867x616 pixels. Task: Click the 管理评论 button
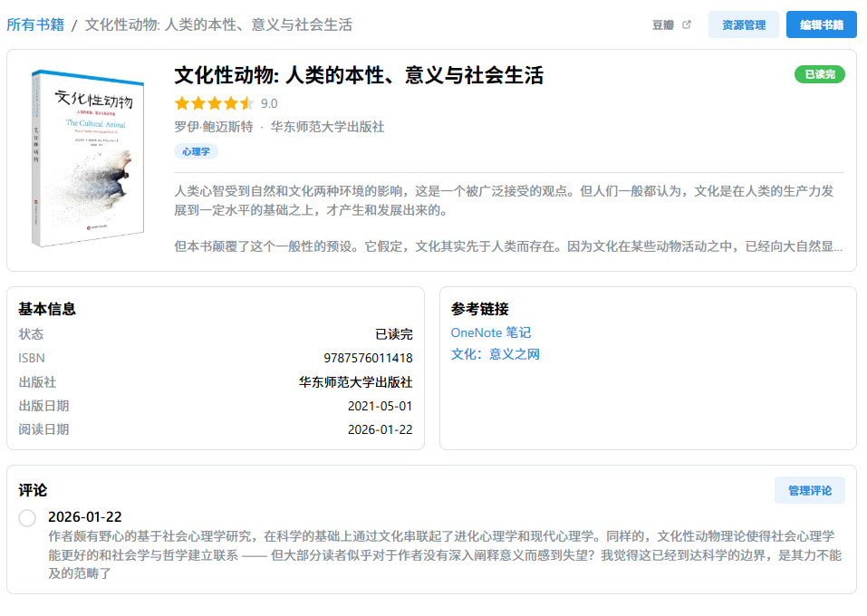tap(809, 490)
